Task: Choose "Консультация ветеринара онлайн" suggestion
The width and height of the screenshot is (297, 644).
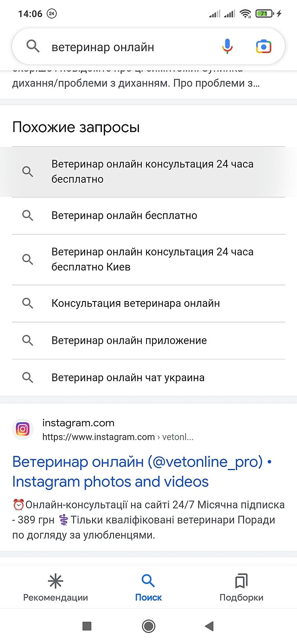Action: point(136,303)
